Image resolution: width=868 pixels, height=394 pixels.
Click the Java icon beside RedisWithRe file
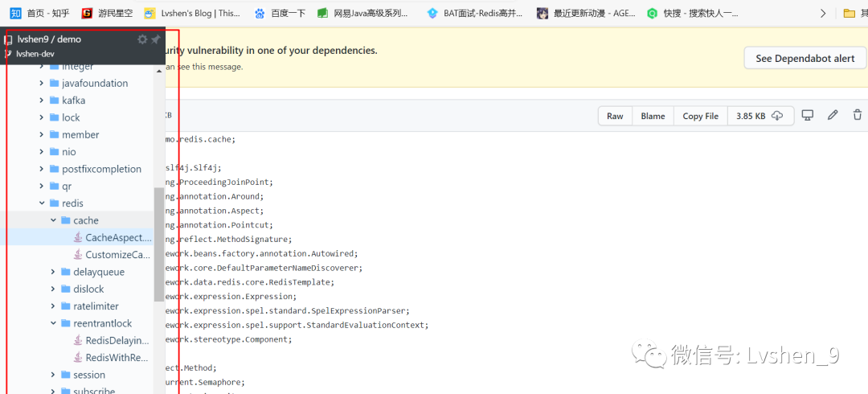77,358
